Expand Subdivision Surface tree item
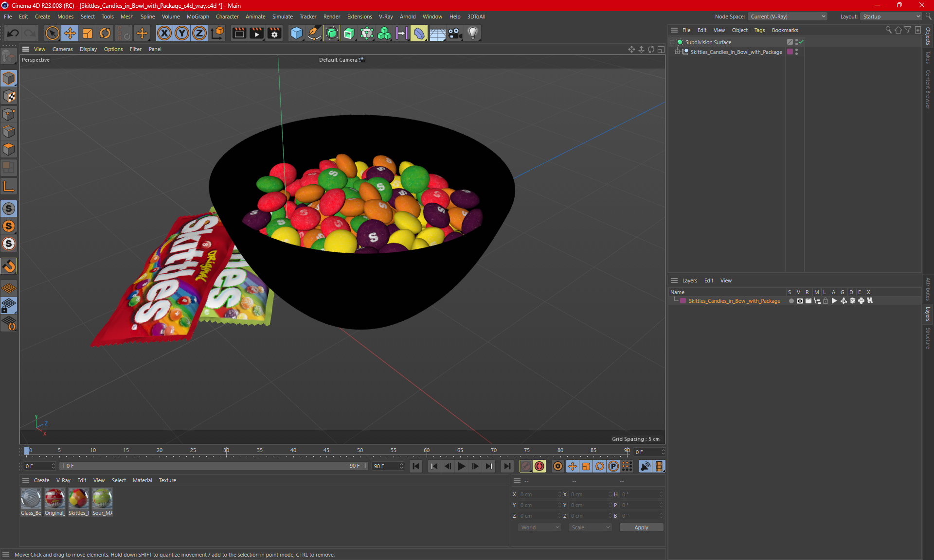 672,42
